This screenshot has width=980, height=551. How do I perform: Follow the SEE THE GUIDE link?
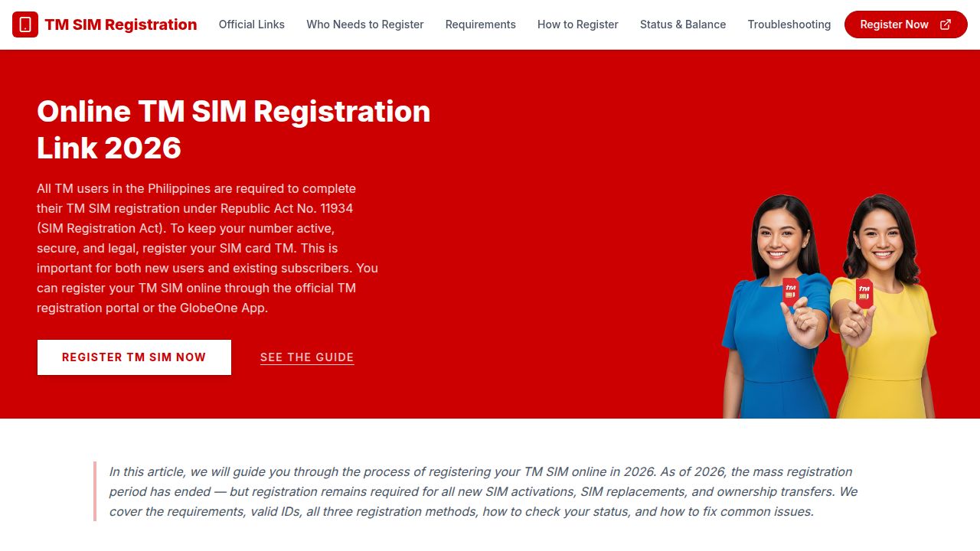point(307,357)
